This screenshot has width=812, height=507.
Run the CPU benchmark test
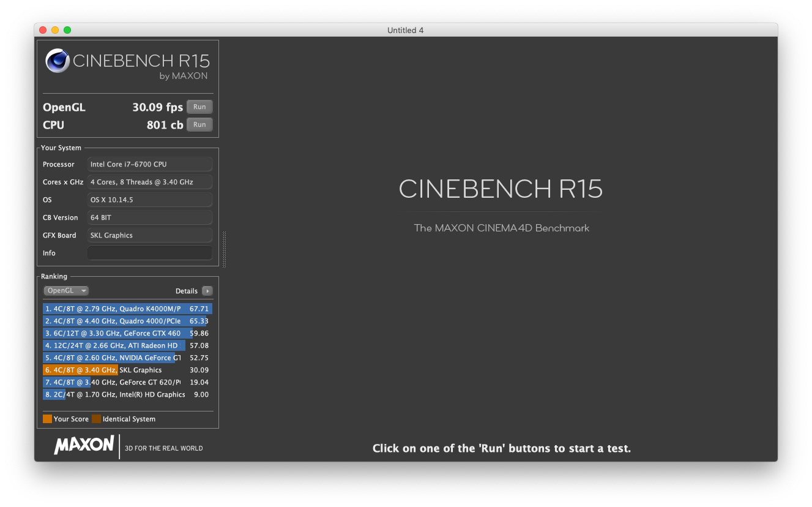(199, 125)
